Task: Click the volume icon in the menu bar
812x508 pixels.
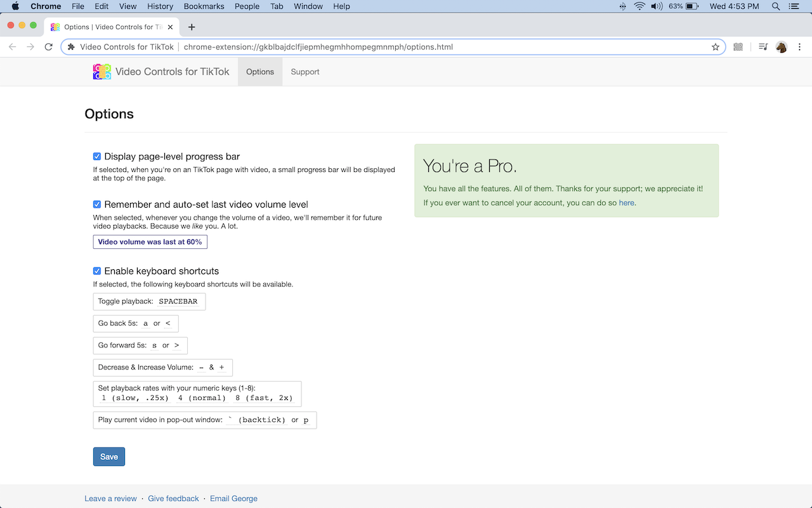Action: (x=657, y=6)
